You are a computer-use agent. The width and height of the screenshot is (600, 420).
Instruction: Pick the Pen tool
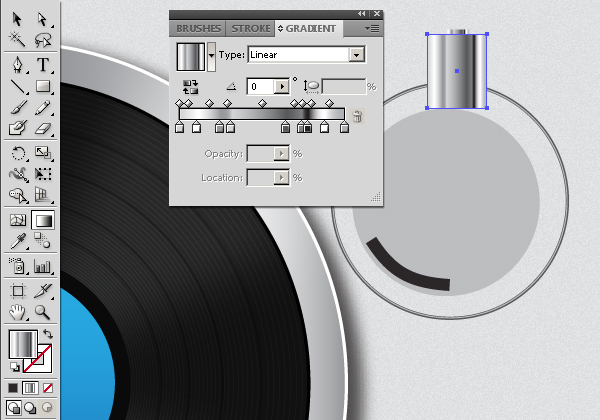click(18, 65)
